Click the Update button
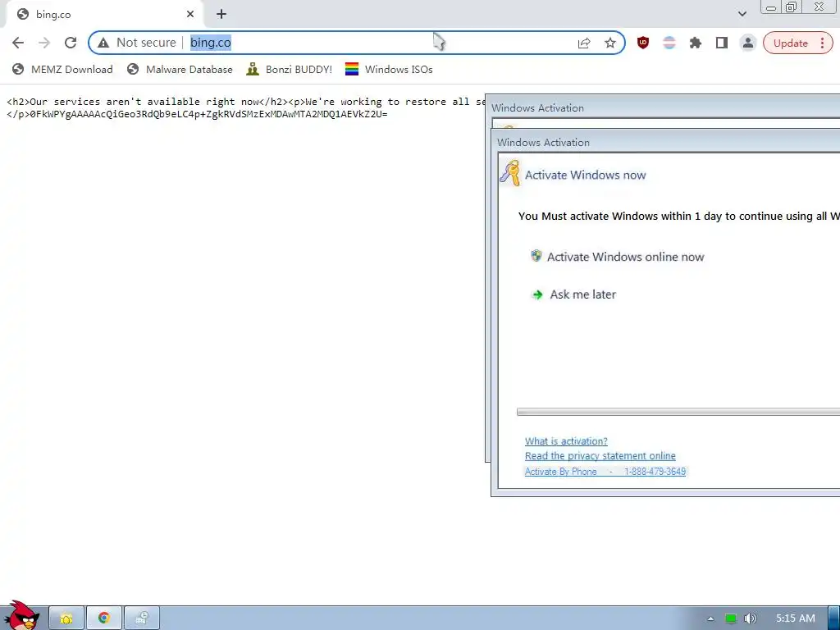 click(x=790, y=43)
